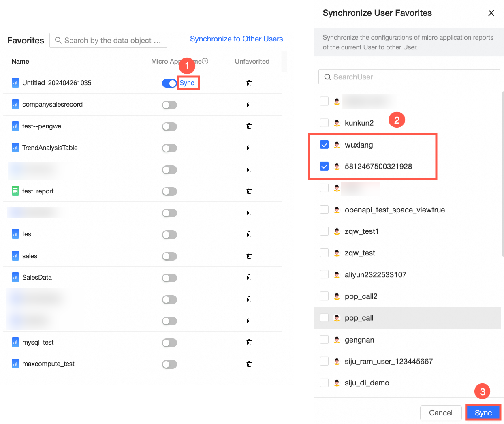Click the Micro App help question icon

pyautogui.click(x=205, y=61)
